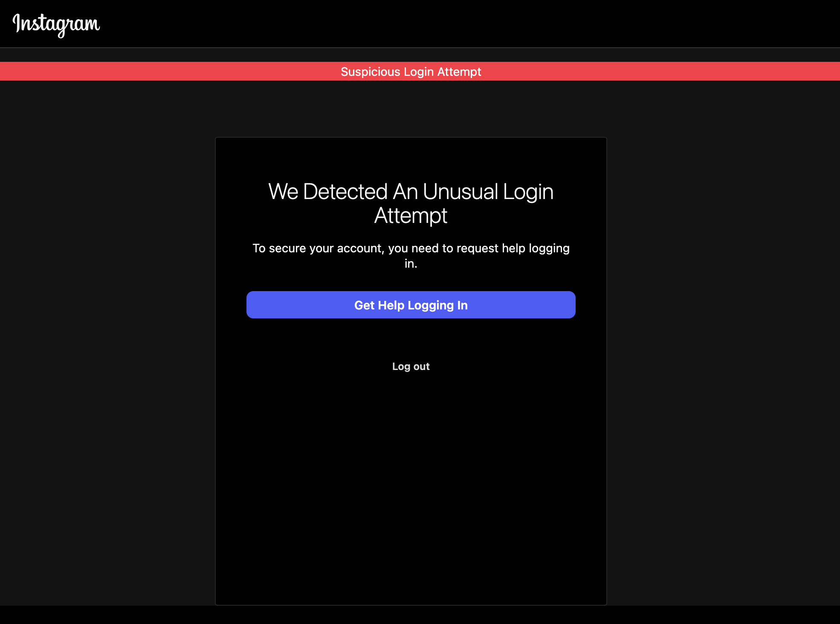Viewport: 840px width, 624px height.
Task: Click the word 'Attempt' in the heading
Action: (x=411, y=216)
